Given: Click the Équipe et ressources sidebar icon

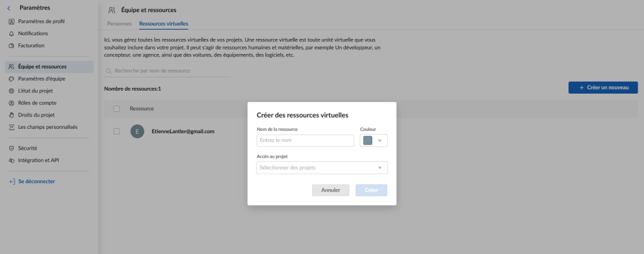Looking at the screenshot, I should coord(11,67).
